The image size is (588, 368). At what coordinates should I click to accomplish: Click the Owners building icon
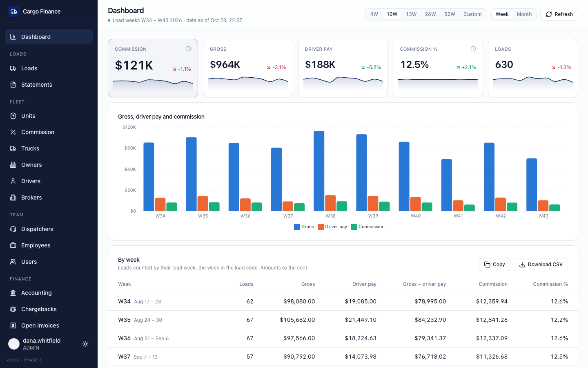13,165
